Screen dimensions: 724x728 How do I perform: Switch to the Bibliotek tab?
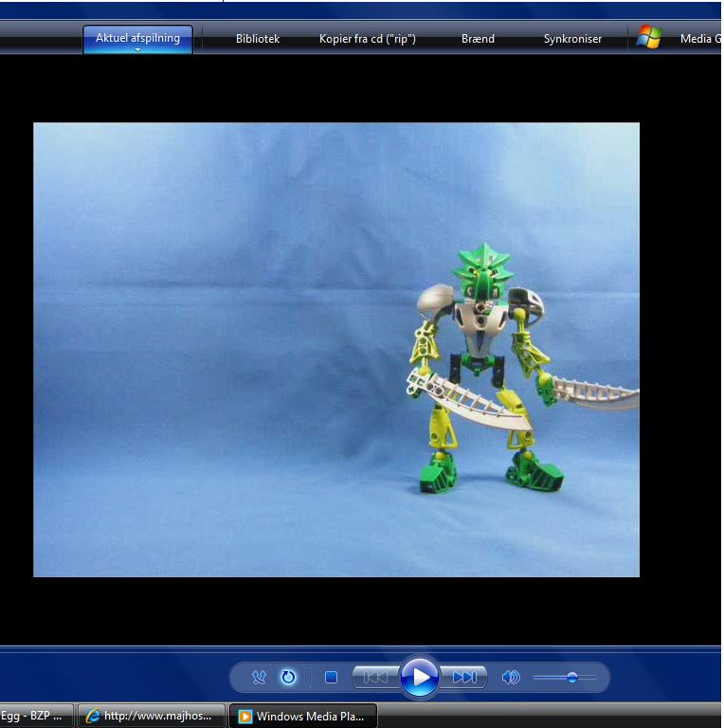coord(258,39)
